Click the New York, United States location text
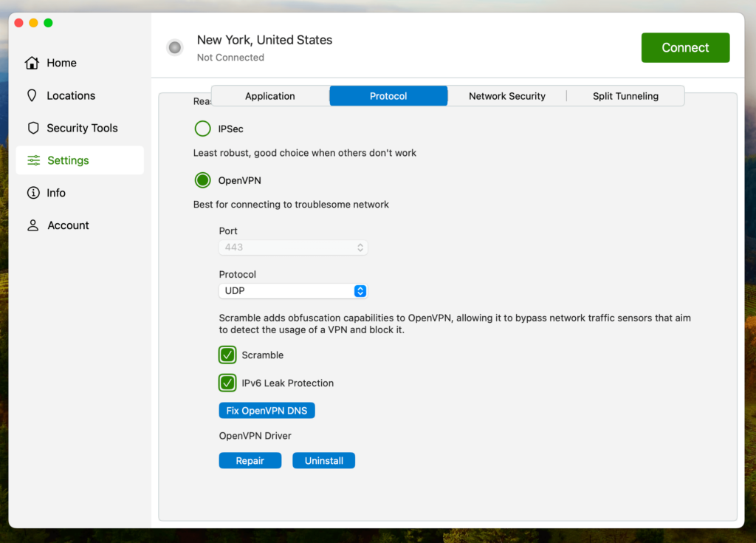This screenshot has width=756, height=543. [265, 40]
